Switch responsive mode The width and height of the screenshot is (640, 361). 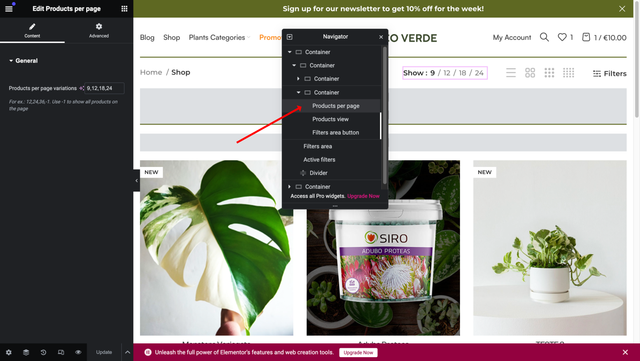[x=61, y=352]
